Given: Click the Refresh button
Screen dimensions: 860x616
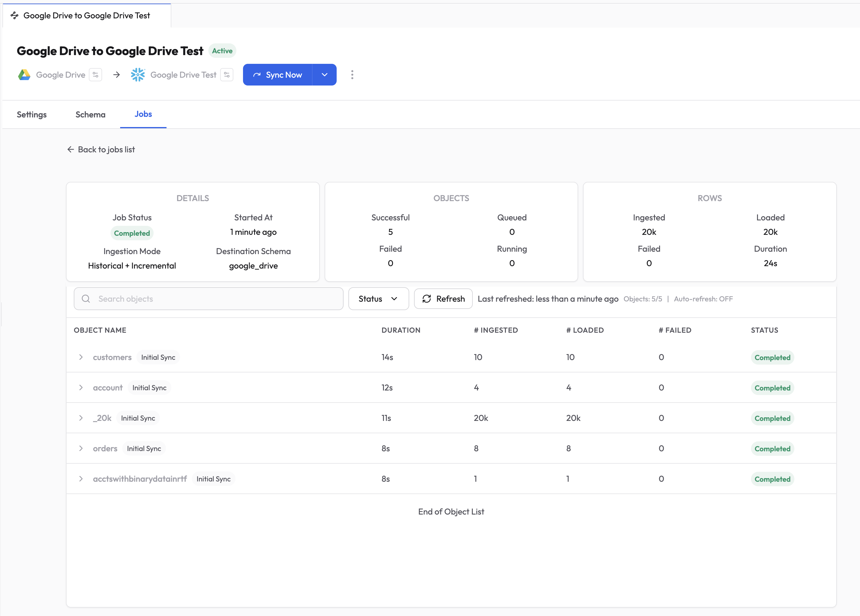Looking at the screenshot, I should (x=443, y=299).
